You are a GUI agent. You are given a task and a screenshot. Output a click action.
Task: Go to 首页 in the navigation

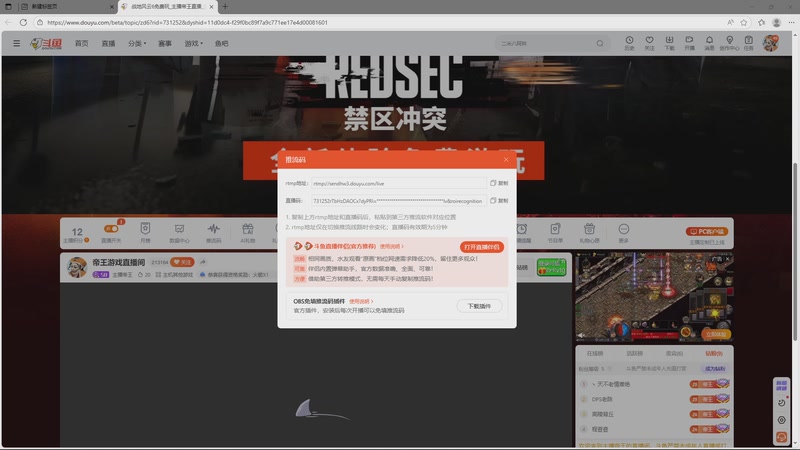click(x=82, y=43)
